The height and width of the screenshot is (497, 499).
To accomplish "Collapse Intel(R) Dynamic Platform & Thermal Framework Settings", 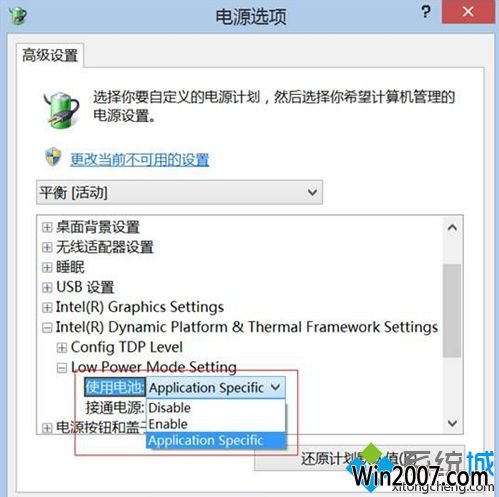I will coord(47,328).
